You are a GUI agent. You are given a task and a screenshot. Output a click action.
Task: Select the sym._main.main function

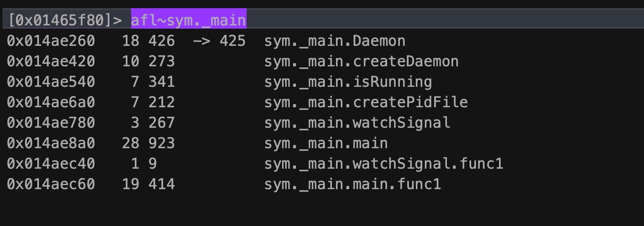(326, 143)
